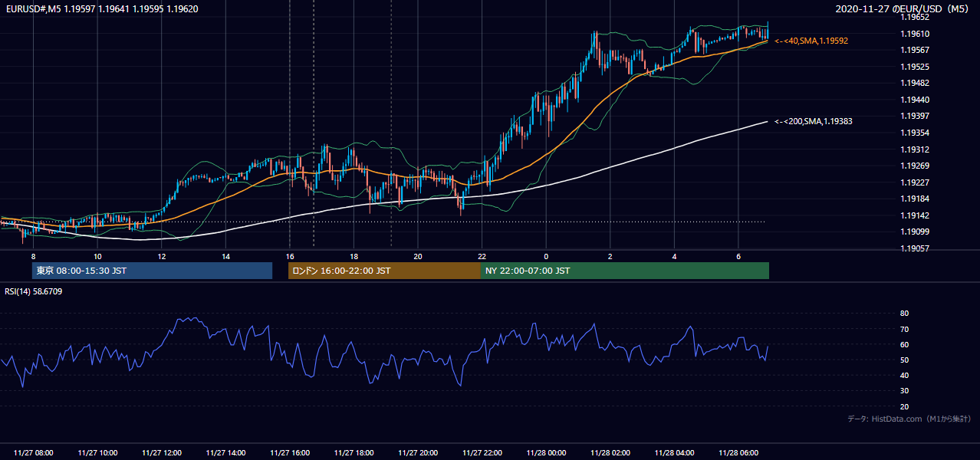Click the NY 22:00-07:00 JST session bar
Viewport: 980px width, 460px height.
coord(625,271)
